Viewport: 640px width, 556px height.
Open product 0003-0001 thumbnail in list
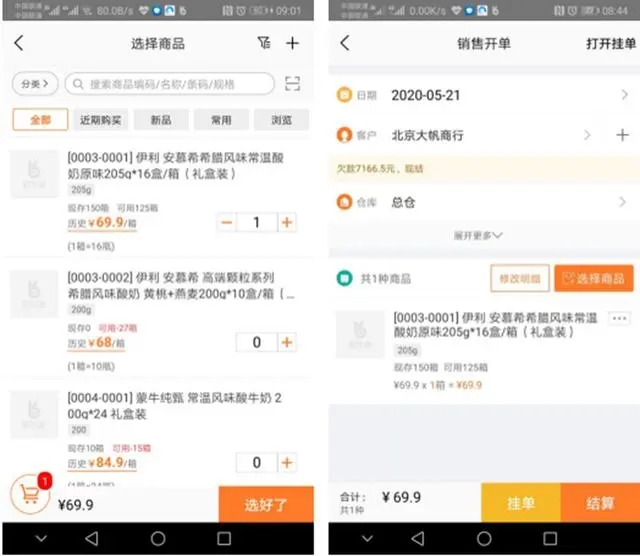(34, 174)
